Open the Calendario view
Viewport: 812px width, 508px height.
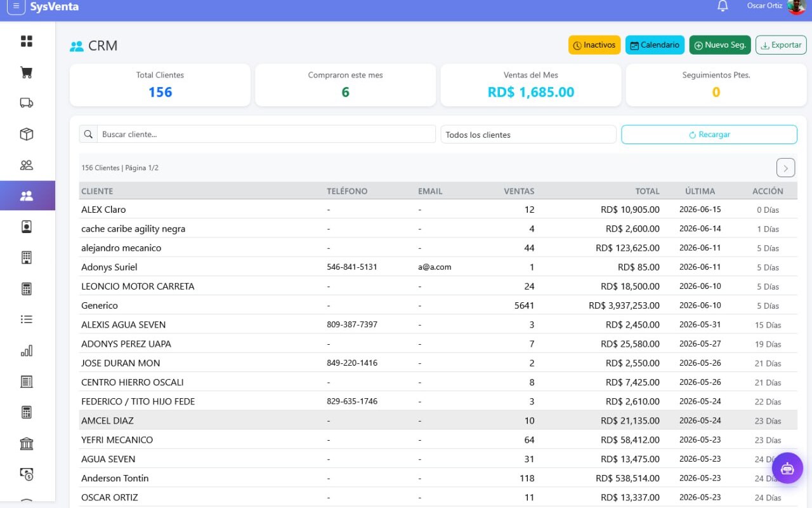(x=655, y=45)
